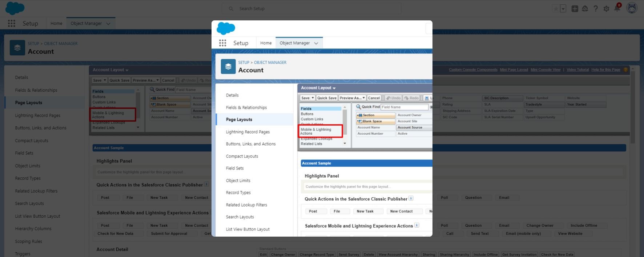Go to Hierarchy Columns in the sidebar
The height and width of the screenshot is (257, 644).
tap(33, 229)
